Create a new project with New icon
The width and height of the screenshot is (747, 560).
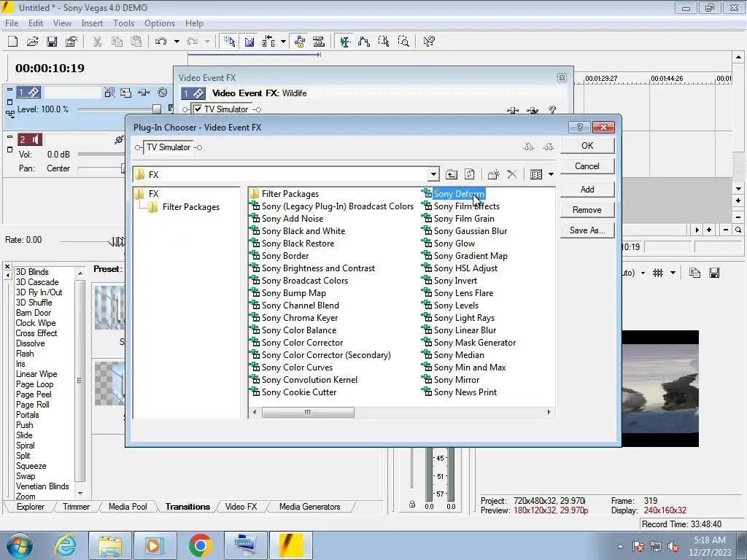coord(13,42)
